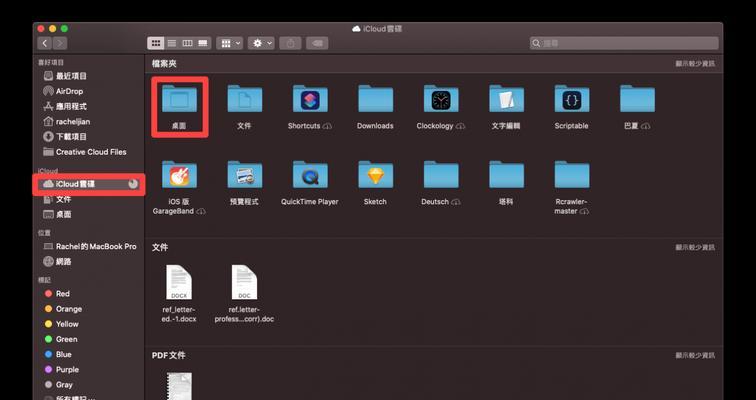Open the group-by arrangement dropdown
756x400 pixels.
(x=230, y=43)
